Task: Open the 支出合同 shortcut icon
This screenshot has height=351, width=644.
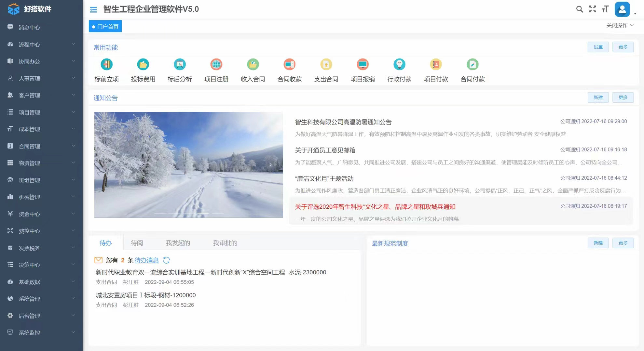Action: pyautogui.click(x=326, y=64)
